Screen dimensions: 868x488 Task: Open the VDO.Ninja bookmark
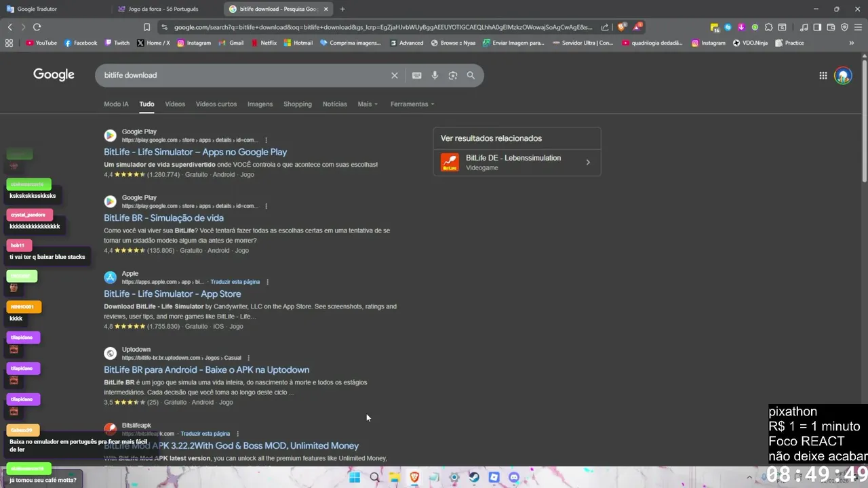(749, 43)
